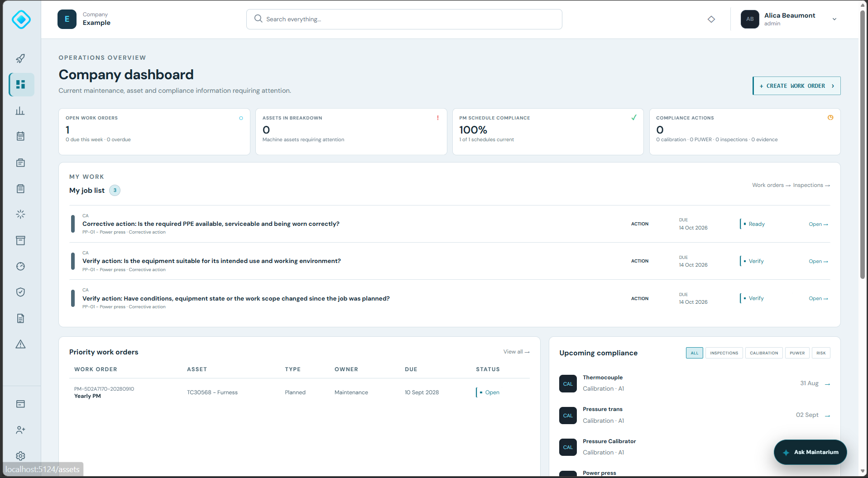Open the briefcase work orders sidebar icon

(20, 163)
